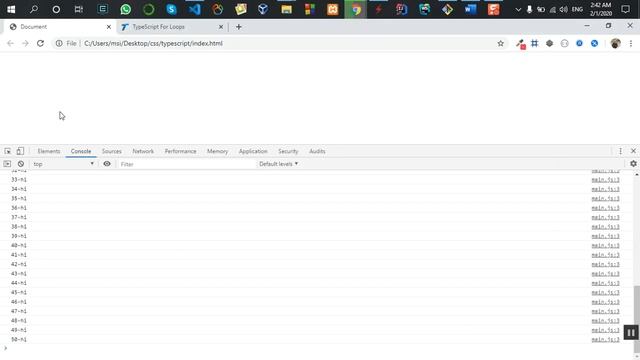Open the Memory panel
Viewport: 640px width, 360px height.
tap(218, 151)
